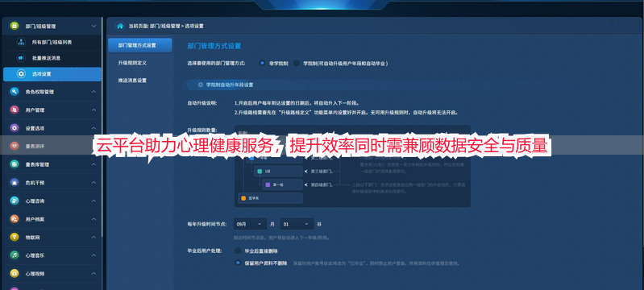Click the green 心理音乐 note icon

[15, 255]
